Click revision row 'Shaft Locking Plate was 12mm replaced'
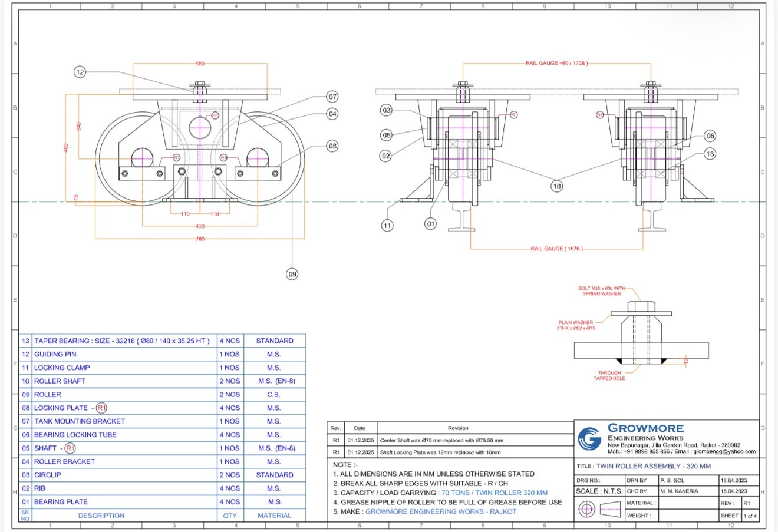This screenshot has width=778, height=532. coord(451,452)
